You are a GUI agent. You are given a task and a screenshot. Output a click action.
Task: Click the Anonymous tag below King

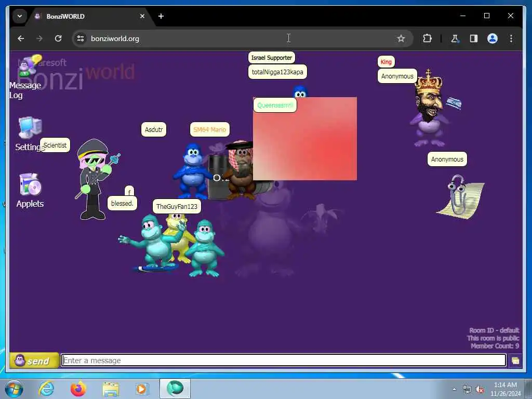[397, 76]
